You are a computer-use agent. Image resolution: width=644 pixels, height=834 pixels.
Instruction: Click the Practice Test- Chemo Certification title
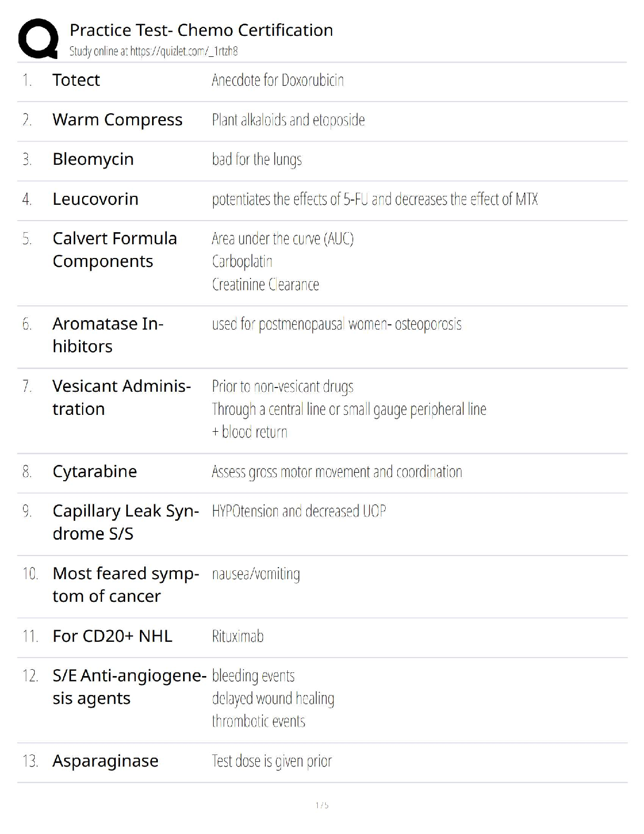point(201,30)
